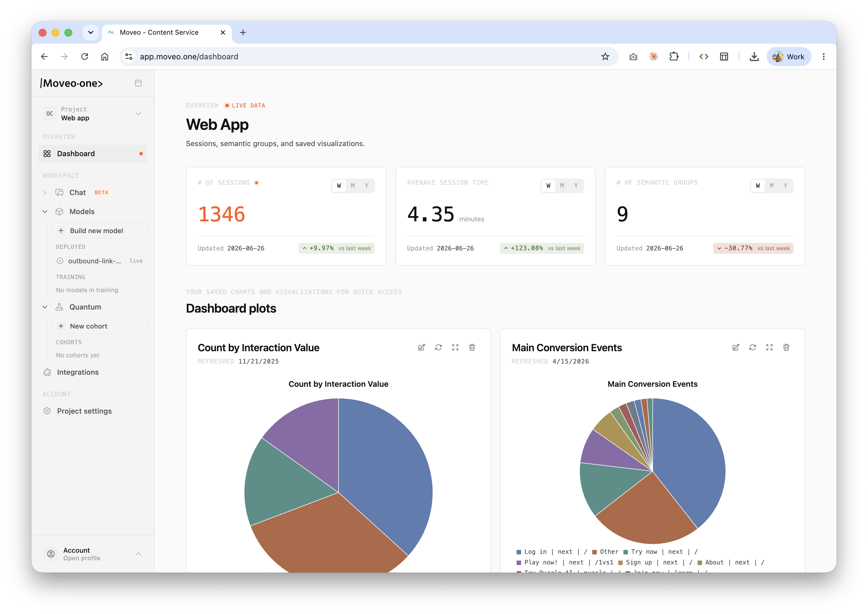
Task: Select M range for # of Sessions
Action: tap(353, 186)
